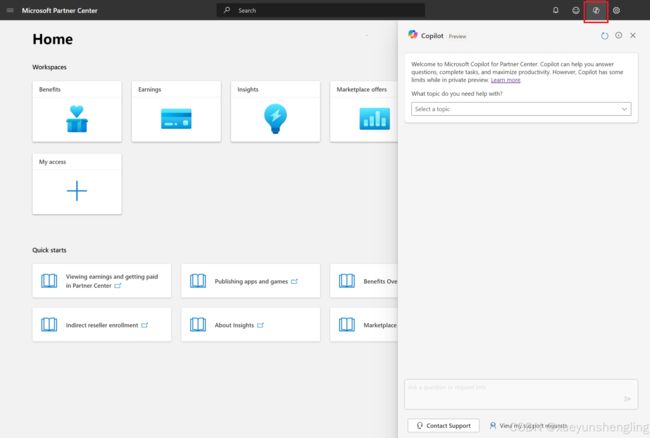Click the Insights card label
The width and height of the screenshot is (650, 438).
pyautogui.click(x=248, y=90)
